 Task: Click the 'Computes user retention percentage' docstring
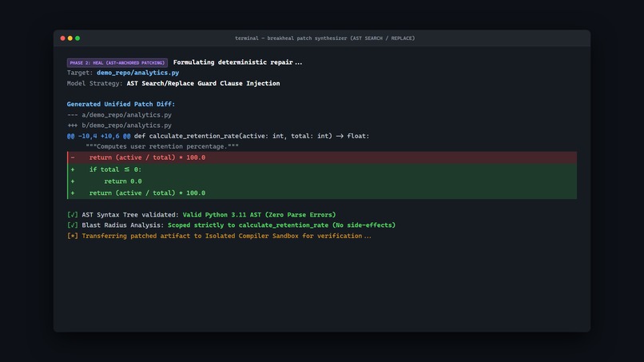coord(162,147)
